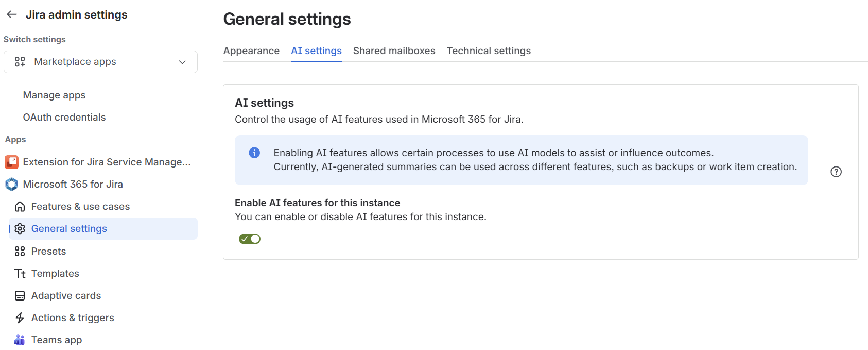Click the Adaptive cards icon
This screenshot has height=350, width=868.
tap(20, 295)
